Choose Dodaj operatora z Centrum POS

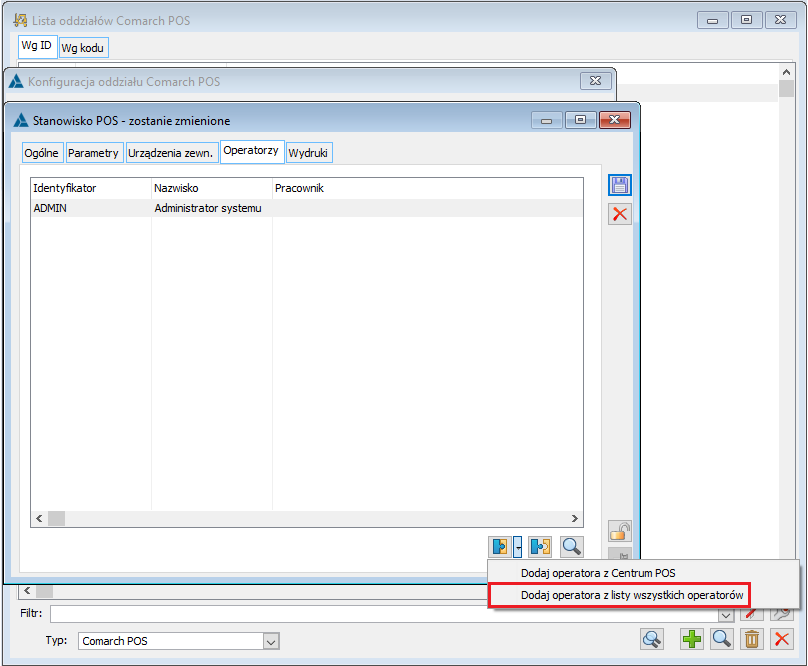tap(598, 573)
